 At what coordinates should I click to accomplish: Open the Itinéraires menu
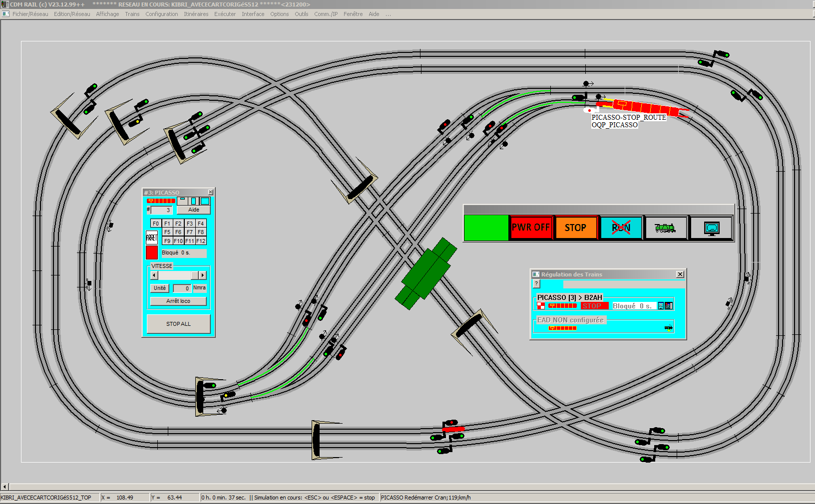[x=196, y=14]
